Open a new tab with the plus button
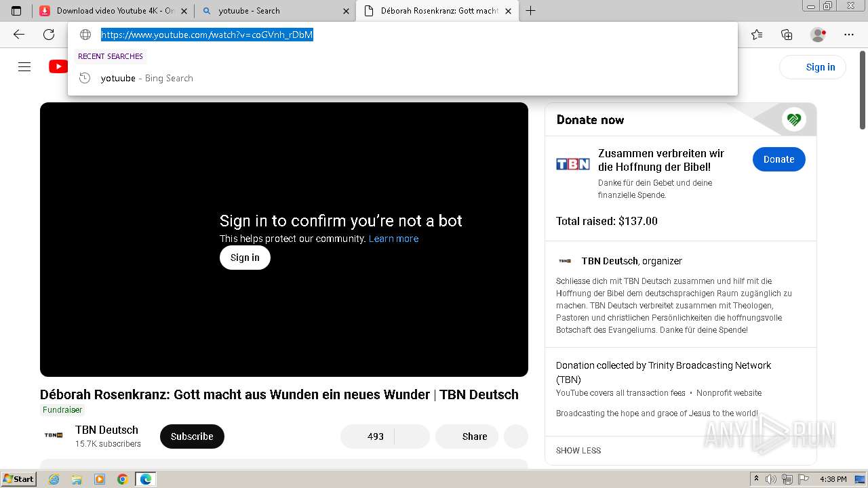The image size is (868, 488). [531, 11]
